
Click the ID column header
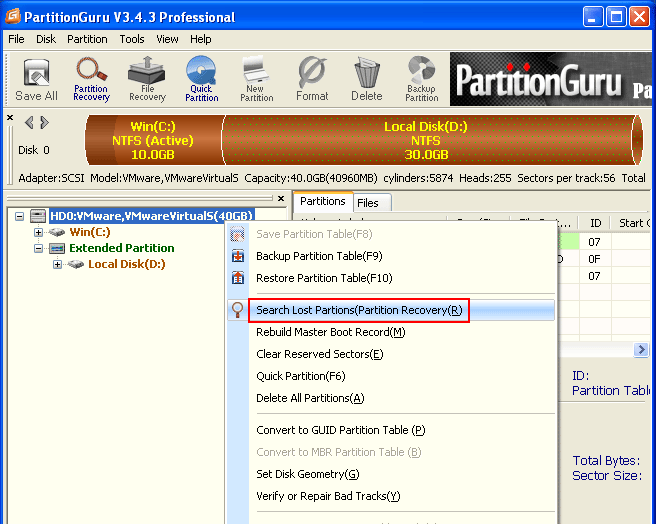tap(595, 223)
